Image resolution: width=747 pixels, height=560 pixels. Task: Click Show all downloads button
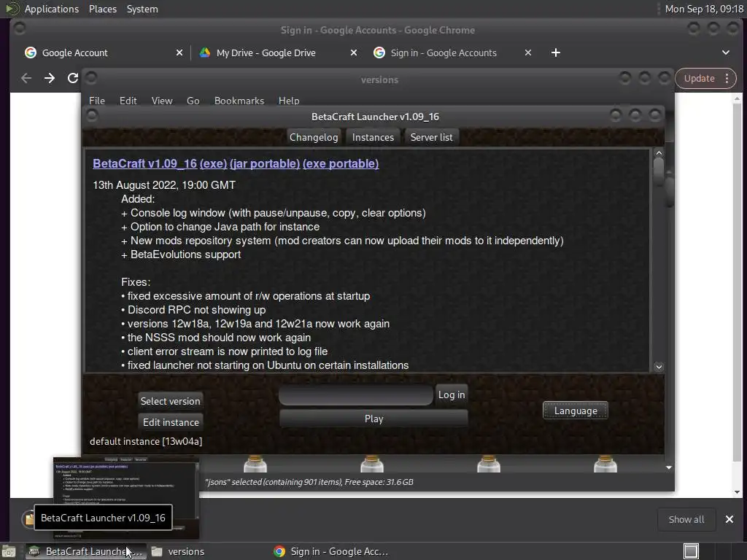tap(686, 519)
